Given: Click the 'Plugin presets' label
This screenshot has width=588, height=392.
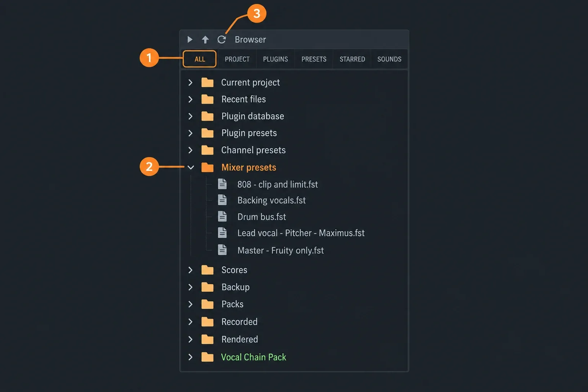Looking at the screenshot, I should point(249,133).
